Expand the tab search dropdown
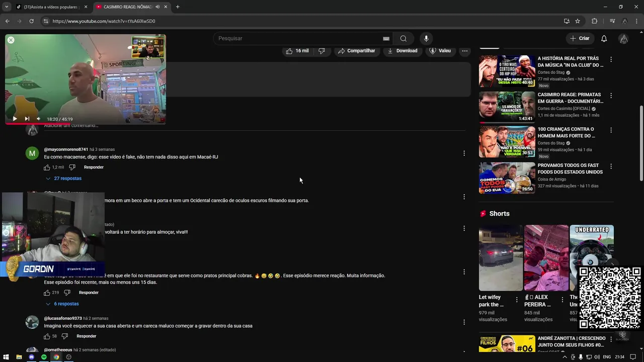The width and height of the screenshot is (644, 362). click(x=6, y=7)
